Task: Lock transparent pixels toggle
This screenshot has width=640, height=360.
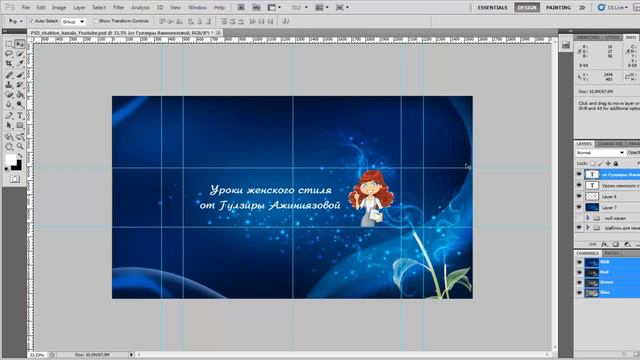Action: [x=593, y=163]
